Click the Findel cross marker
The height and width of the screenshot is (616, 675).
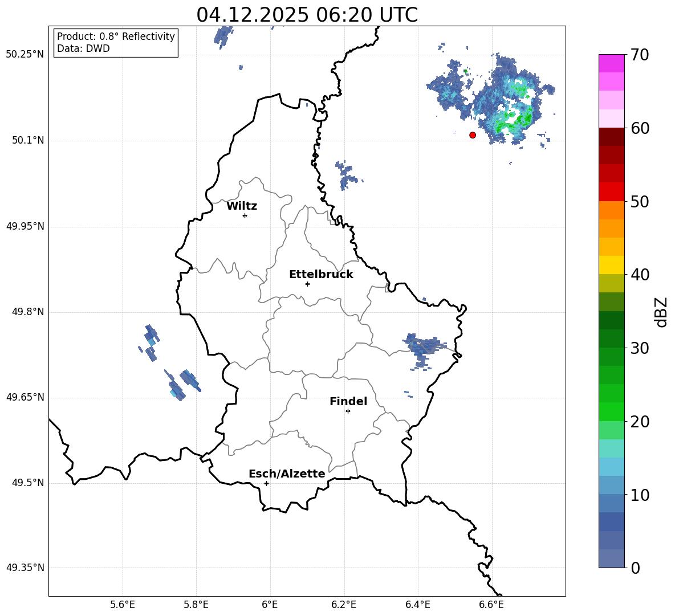tap(348, 411)
